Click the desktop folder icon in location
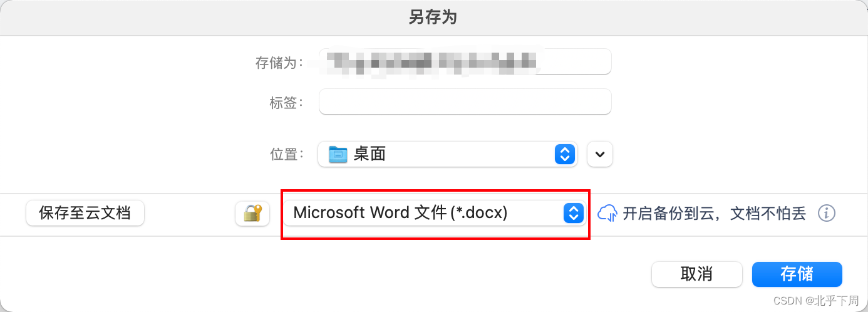 pyautogui.click(x=338, y=153)
